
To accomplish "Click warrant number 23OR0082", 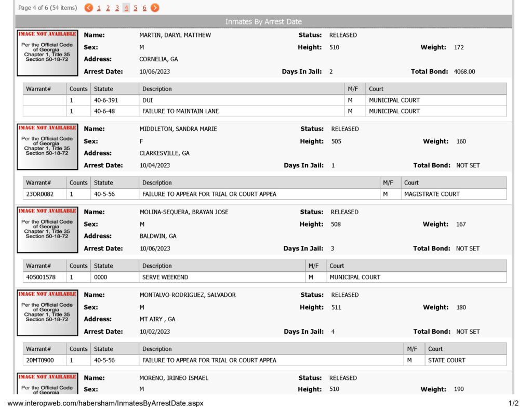I will (x=39, y=194).
